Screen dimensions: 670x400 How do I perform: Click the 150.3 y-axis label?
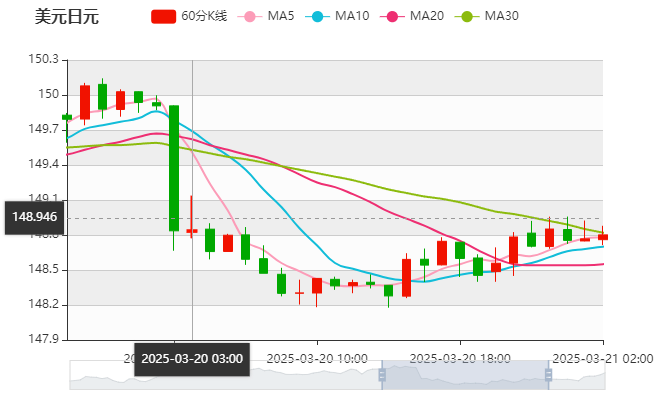click(43, 59)
